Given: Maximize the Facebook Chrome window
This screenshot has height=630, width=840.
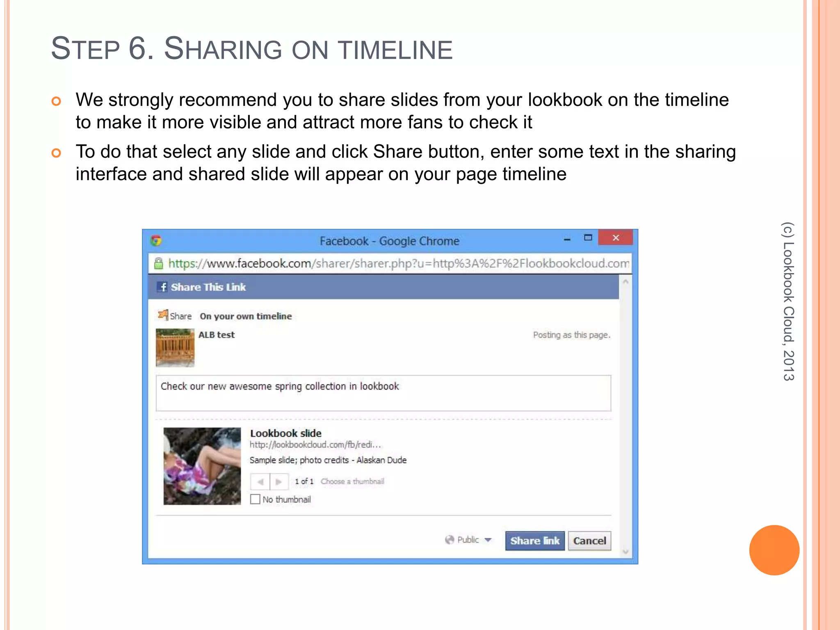Looking at the screenshot, I should (588, 237).
